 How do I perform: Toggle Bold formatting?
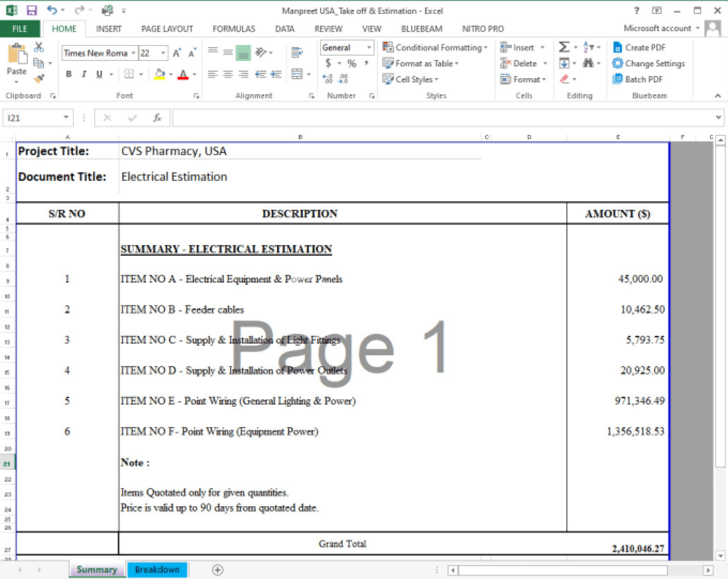click(x=69, y=74)
